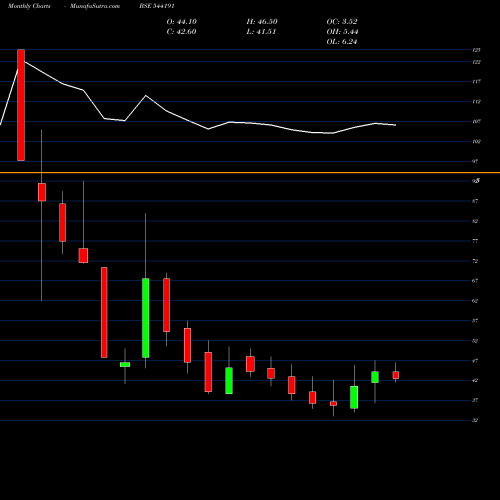
Task: Click the 72 price axis label
Action: pyautogui.click(x=475, y=261)
